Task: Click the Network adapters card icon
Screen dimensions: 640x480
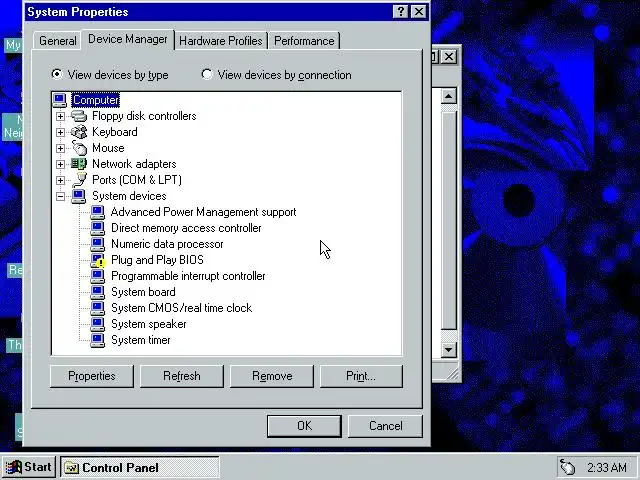Action: point(79,164)
